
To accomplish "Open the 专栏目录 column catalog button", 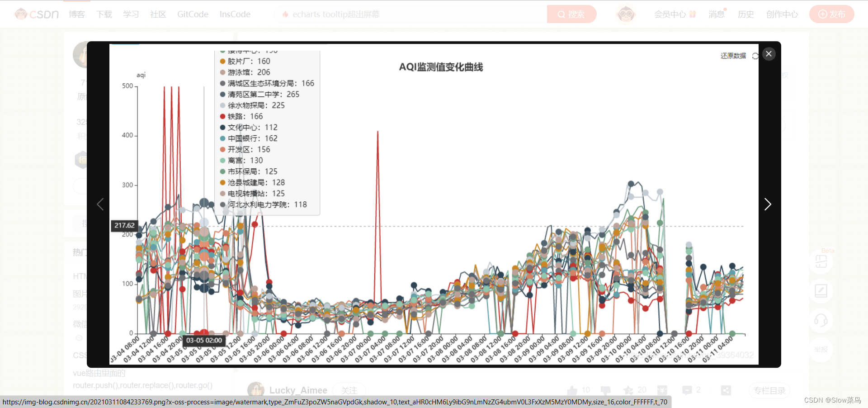I will (769, 390).
